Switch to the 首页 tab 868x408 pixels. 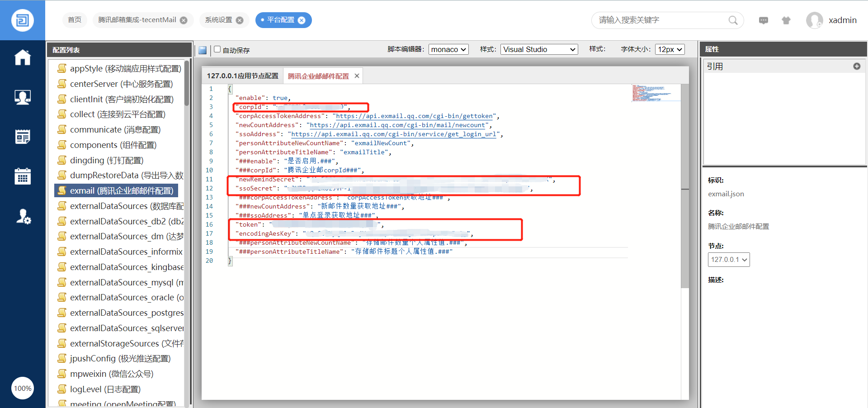75,20
